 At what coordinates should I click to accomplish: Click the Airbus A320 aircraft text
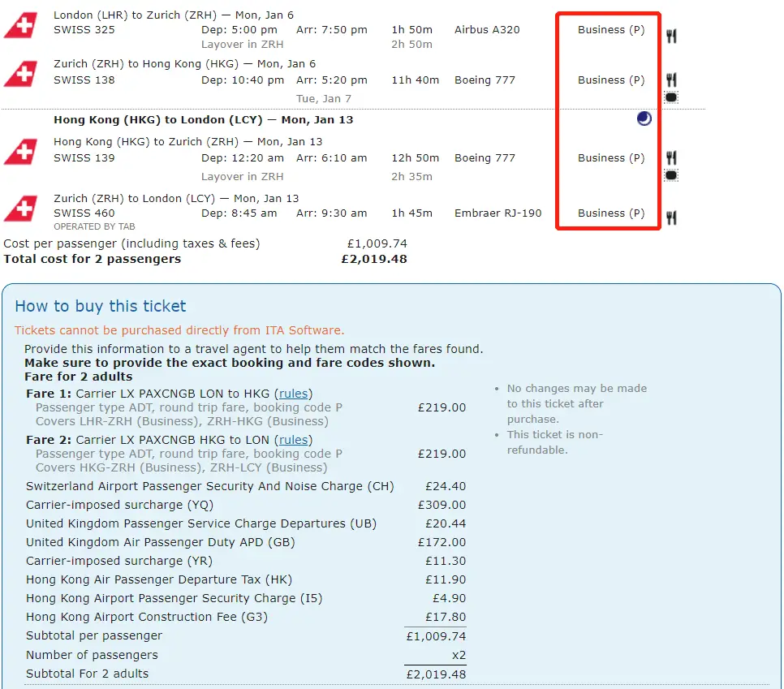click(487, 30)
